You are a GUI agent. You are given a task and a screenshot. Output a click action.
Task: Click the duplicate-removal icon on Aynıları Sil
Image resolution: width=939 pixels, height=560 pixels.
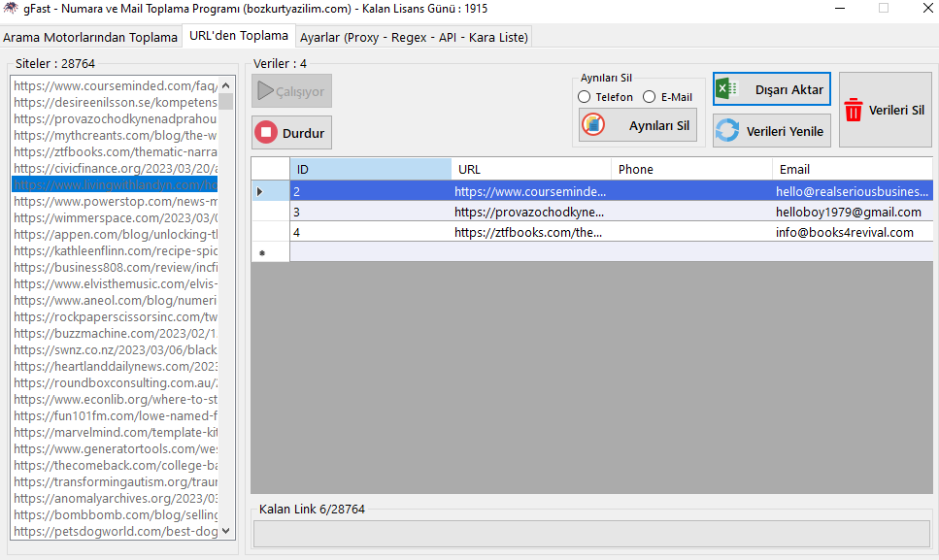[593, 124]
